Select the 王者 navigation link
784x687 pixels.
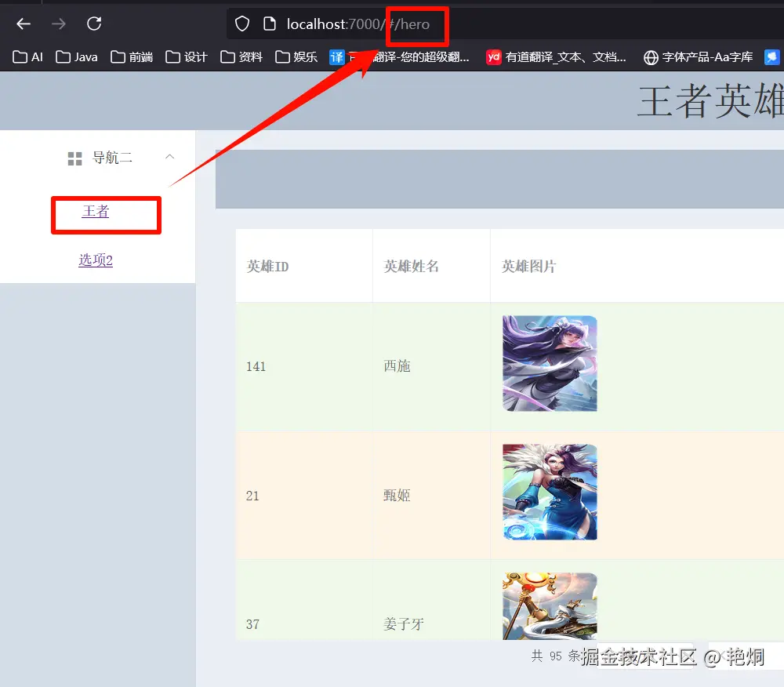pos(96,211)
